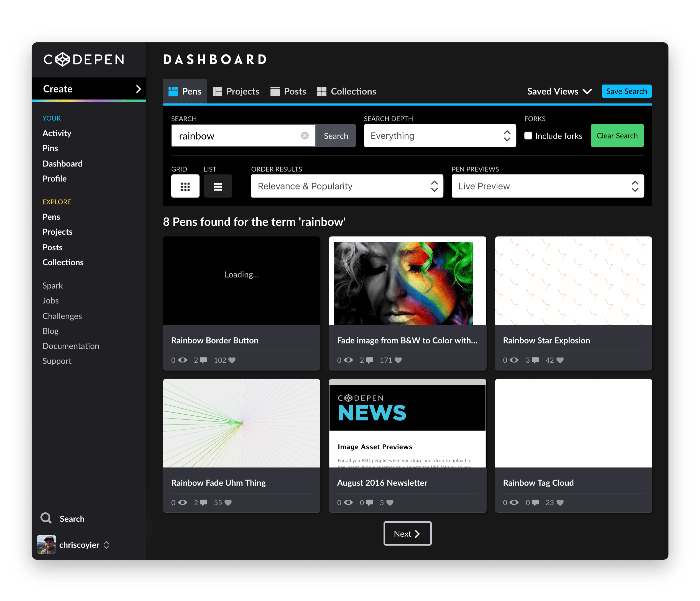Click the chriscoyier avatar picture
700x601 pixels.
[47, 544]
